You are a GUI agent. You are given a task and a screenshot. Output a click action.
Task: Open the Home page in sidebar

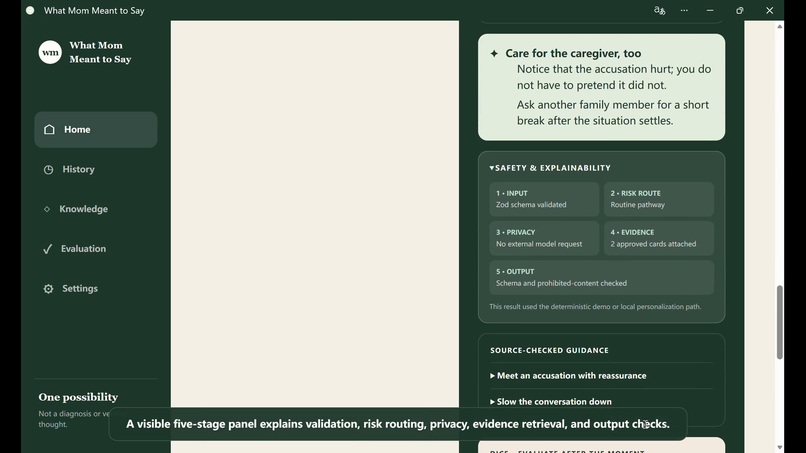[96, 130]
